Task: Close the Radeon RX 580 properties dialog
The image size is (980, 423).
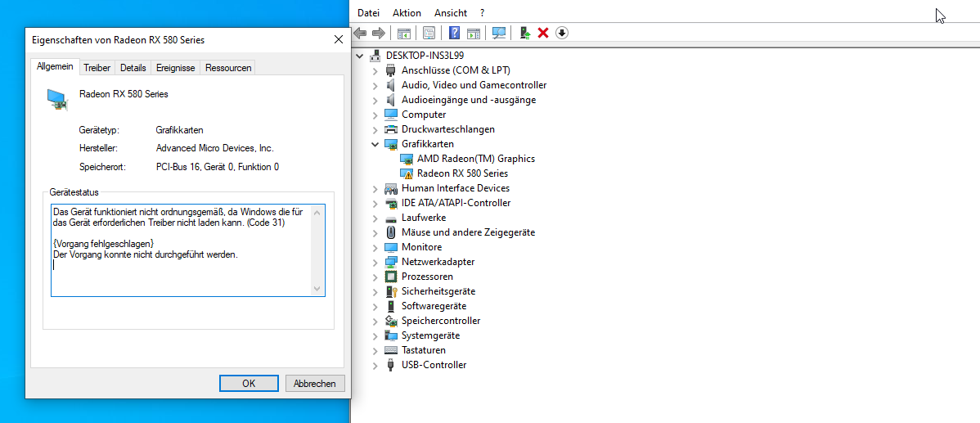Action: pyautogui.click(x=338, y=39)
